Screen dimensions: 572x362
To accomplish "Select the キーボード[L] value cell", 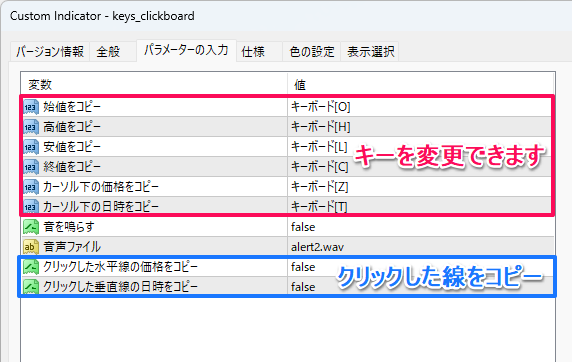I will click(420, 147).
